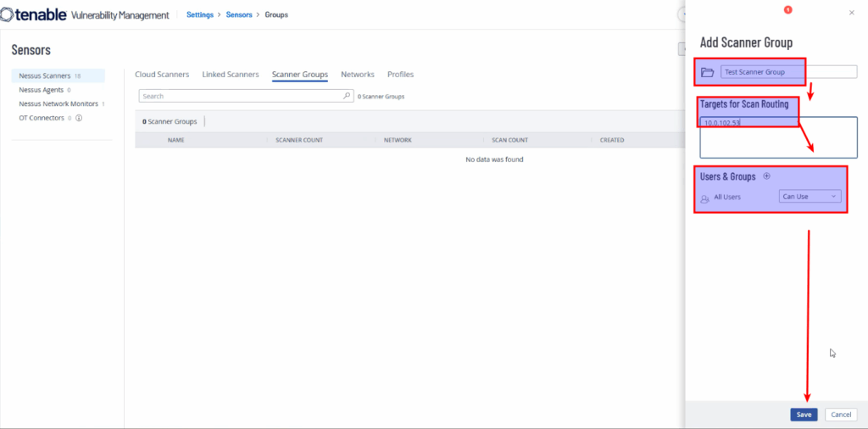Switch to the Linked Scanners tab
The width and height of the screenshot is (868, 429).
(231, 75)
